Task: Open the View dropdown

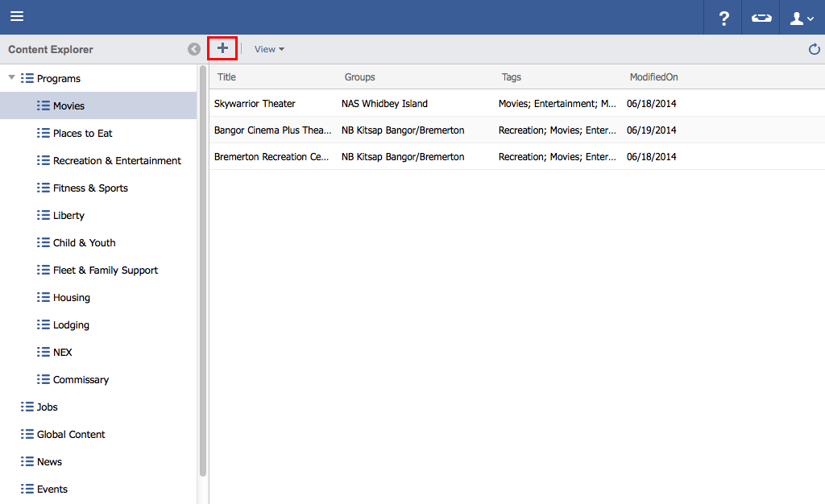Action: 269,49
